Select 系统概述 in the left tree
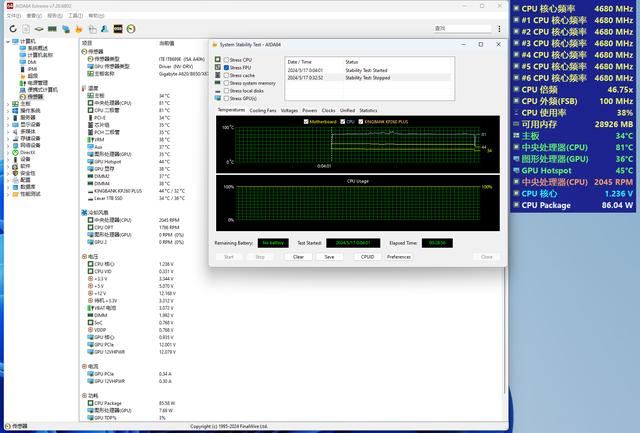Image resolution: width=640 pixels, height=433 pixels. (x=38, y=48)
